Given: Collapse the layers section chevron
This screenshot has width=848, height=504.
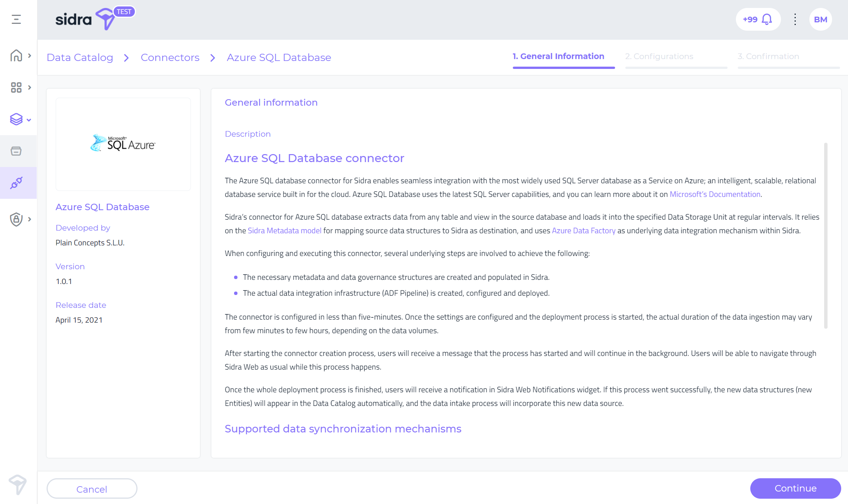Looking at the screenshot, I should click(29, 120).
